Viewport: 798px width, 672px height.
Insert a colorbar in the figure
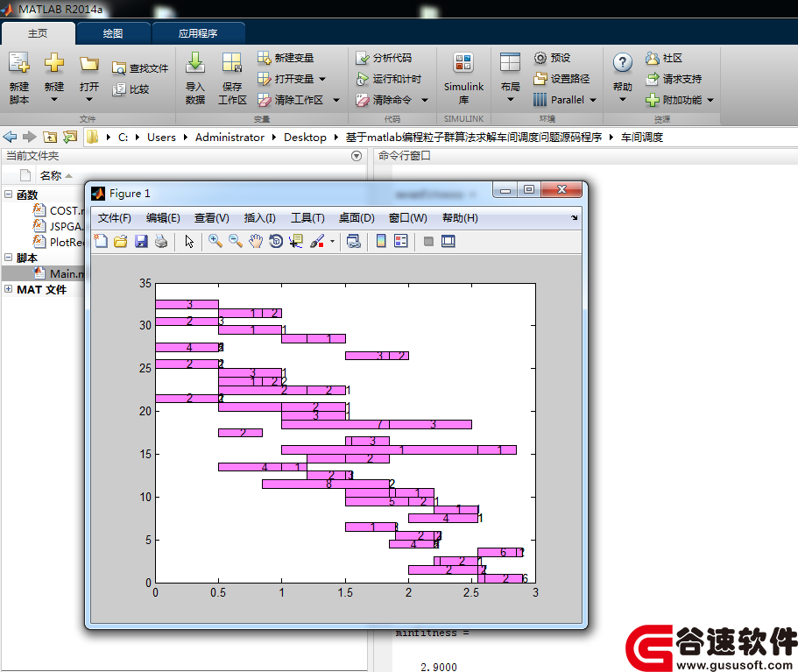381,241
